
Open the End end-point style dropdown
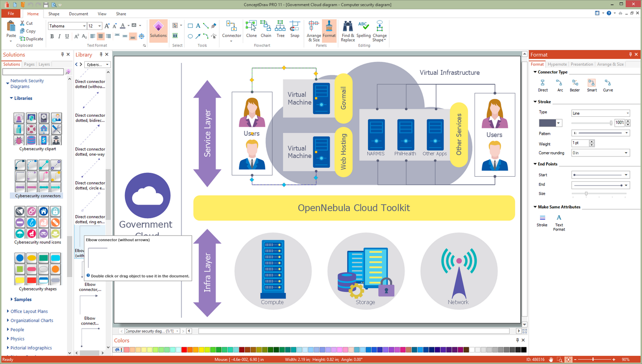[x=601, y=185]
